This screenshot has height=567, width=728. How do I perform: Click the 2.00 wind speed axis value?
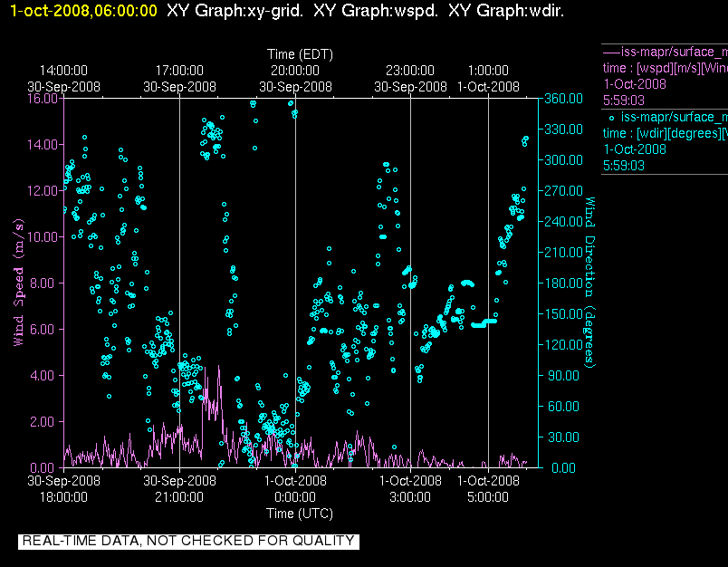pos(44,422)
